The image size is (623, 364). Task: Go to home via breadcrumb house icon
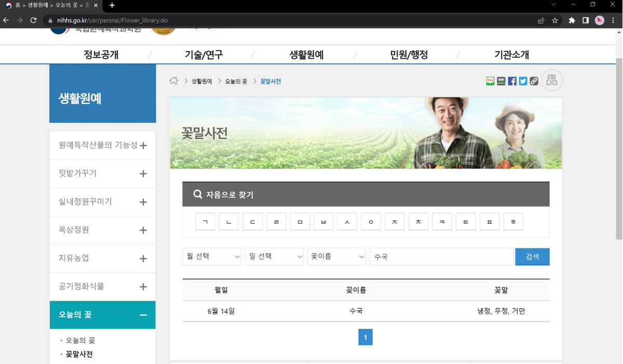tap(174, 81)
